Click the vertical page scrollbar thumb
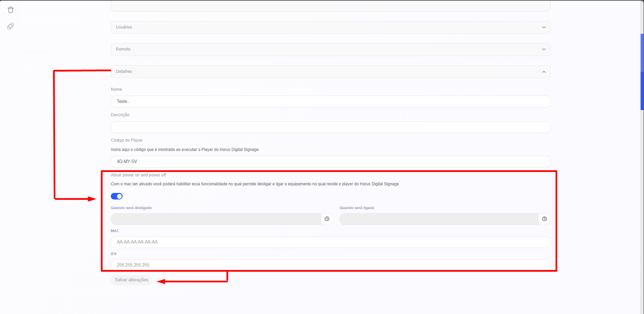644x314 pixels. [642, 72]
